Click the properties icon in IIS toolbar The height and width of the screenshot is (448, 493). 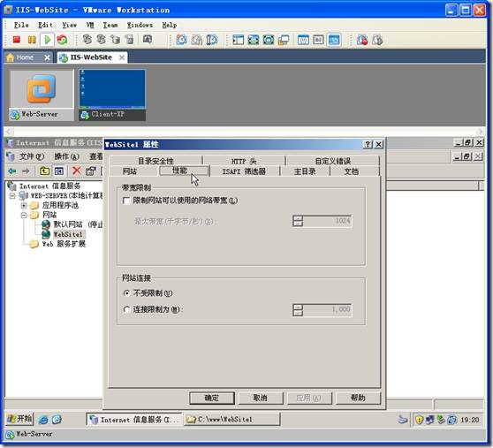click(x=90, y=171)
